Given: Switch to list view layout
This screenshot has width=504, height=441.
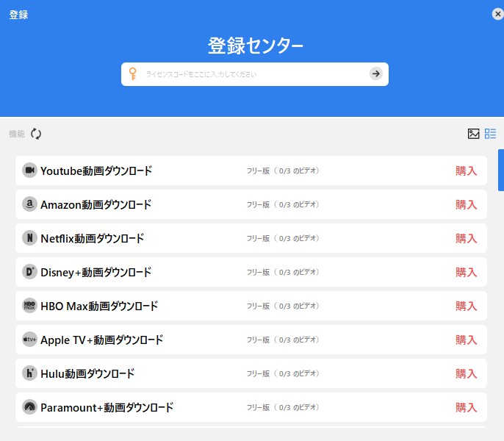Looking at the screenshot, I should 490,134.
